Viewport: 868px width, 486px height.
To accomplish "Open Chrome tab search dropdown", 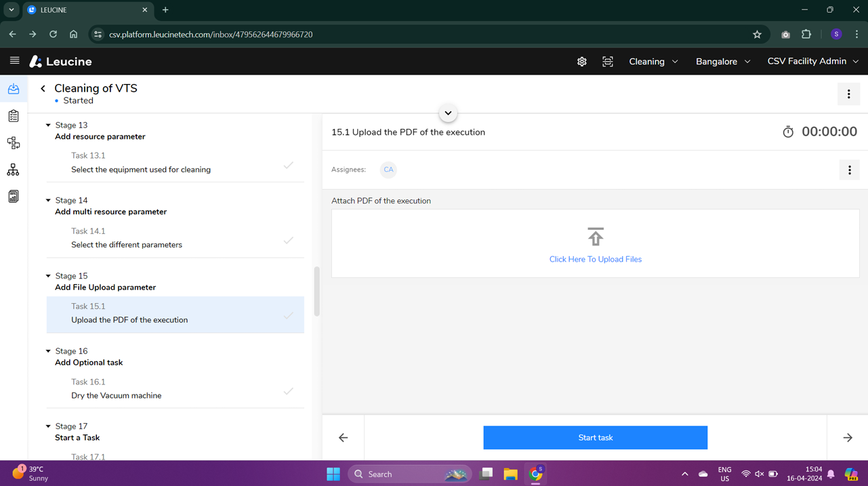I will tap(12, 10).
